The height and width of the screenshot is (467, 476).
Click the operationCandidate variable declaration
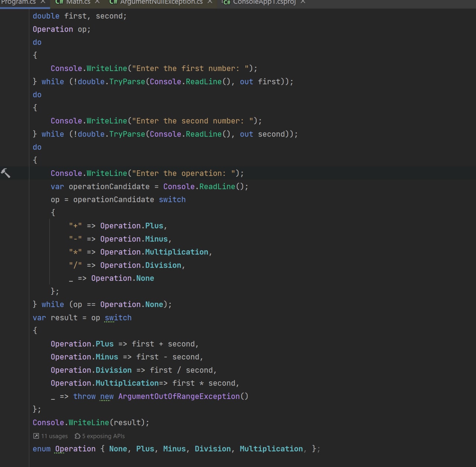click(109, 186)
